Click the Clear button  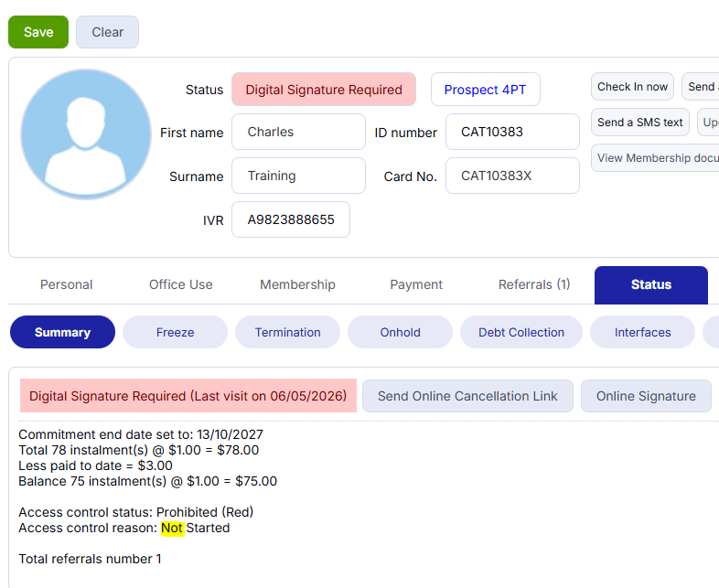click(107, 32)
